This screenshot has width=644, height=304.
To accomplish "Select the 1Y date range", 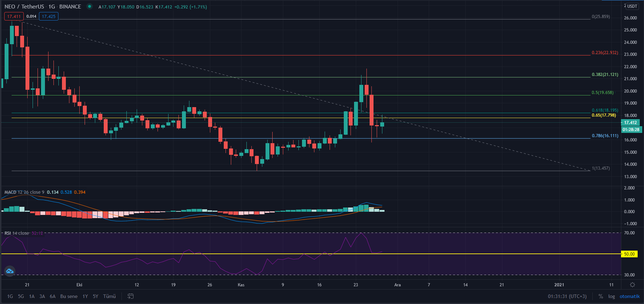I will (85, 296).
